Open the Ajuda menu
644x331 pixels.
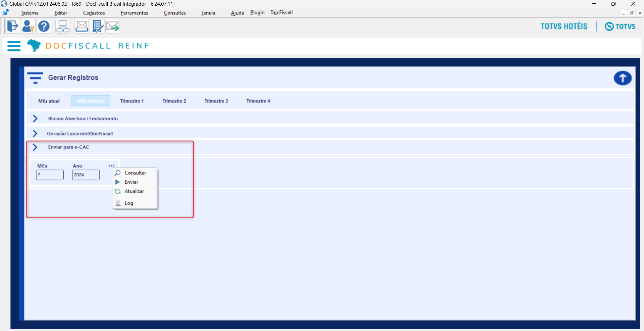coord(237,13)
